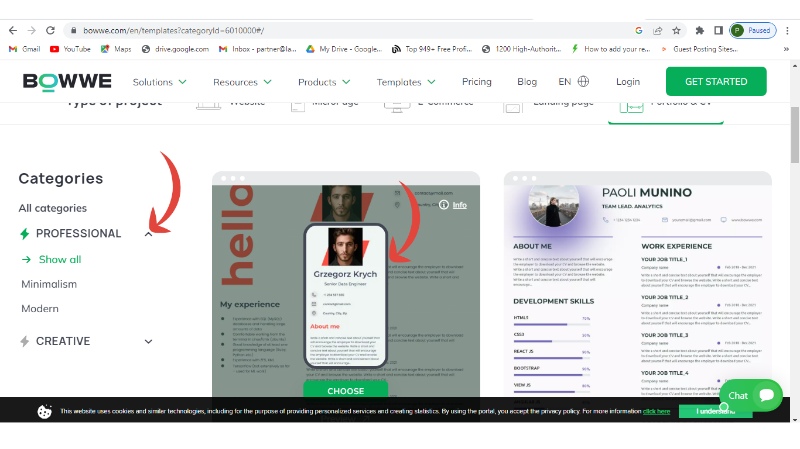Click the Login link
Screen dimensions: 800x449
(628, 82)
